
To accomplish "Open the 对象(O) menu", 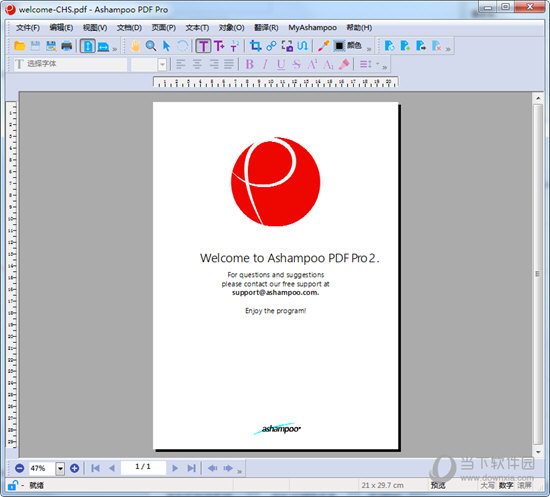I will click(232, 27).
